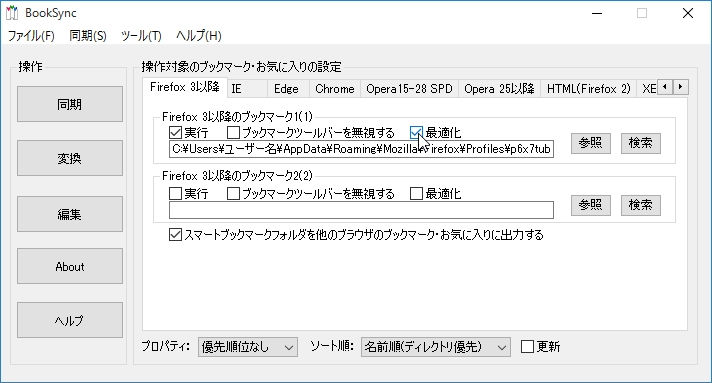Image resolution: width=712 pixels, height=383 pixels.
Task: Enable 実行 for Firefox bookmark 2
Action: (175, 194)
